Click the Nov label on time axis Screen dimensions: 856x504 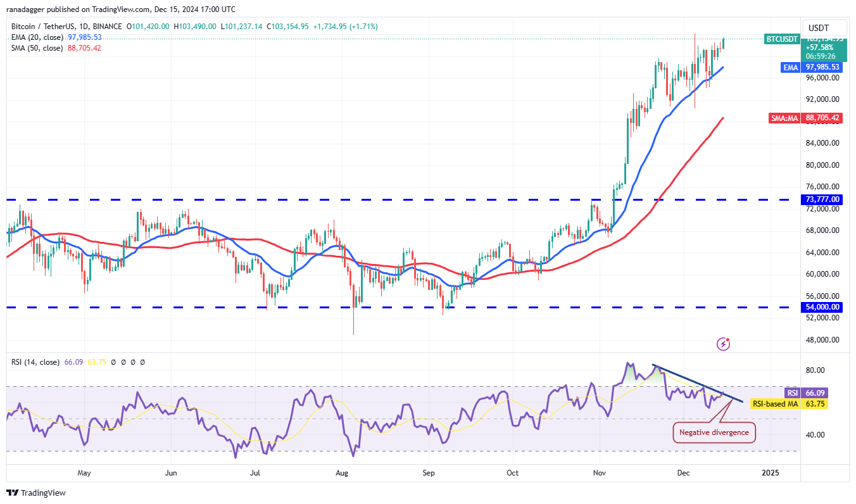click(598, 473)
